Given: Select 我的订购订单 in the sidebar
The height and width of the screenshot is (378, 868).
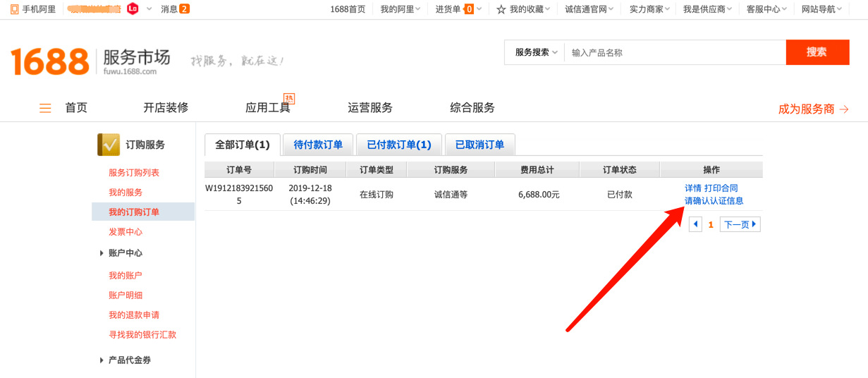Looking at the screenshot, I should [143, 212].
